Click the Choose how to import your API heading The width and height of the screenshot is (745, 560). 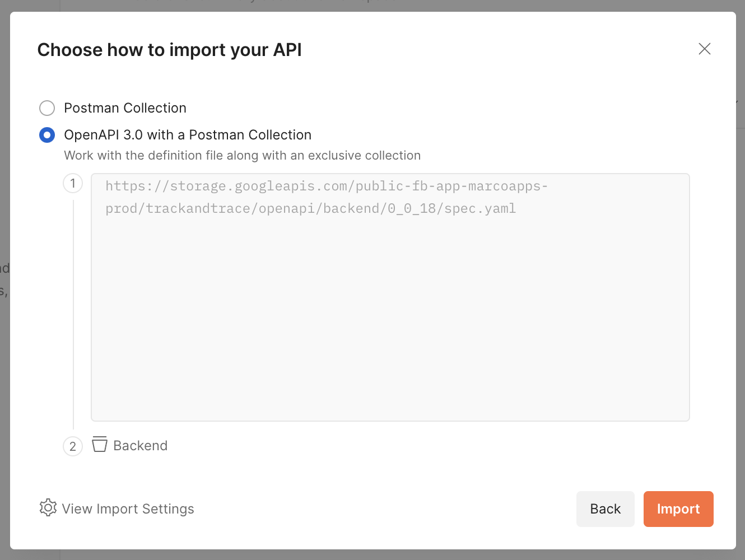pos(169,50)
